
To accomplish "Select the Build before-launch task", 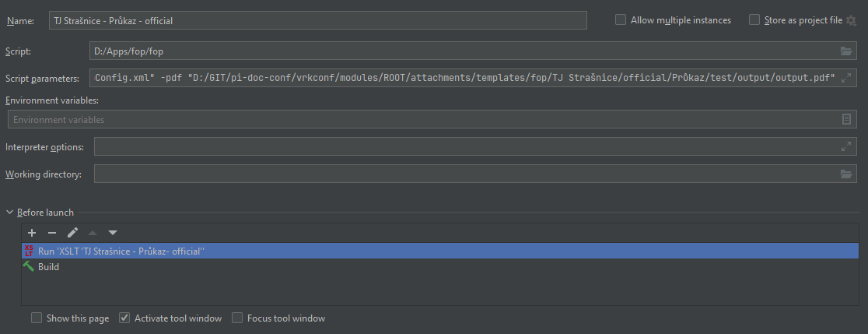I will point(48,267).
